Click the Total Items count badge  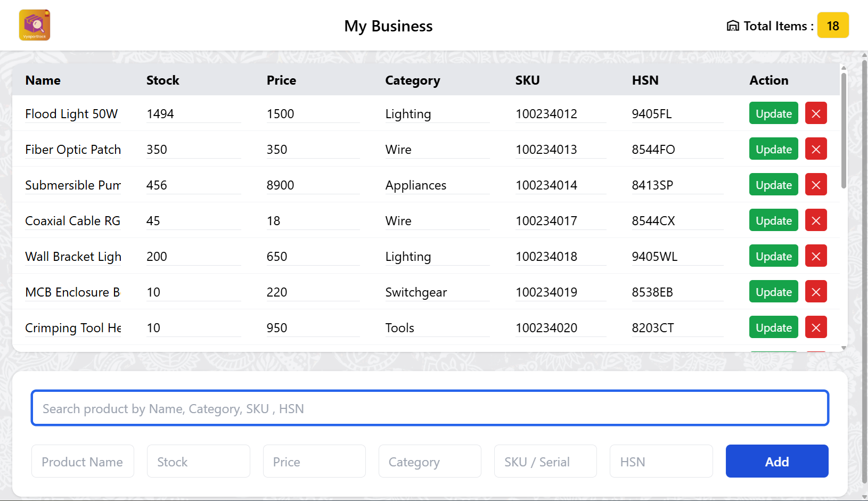833,26
